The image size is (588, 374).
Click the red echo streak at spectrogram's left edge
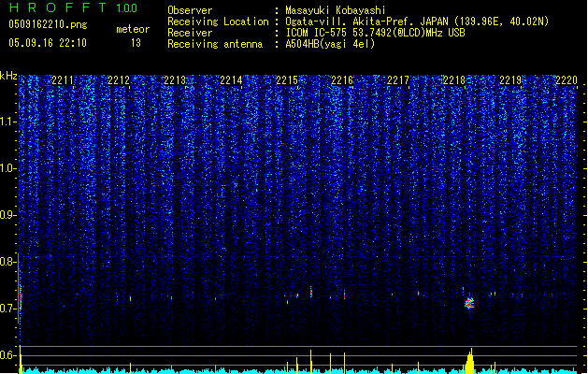21,297
